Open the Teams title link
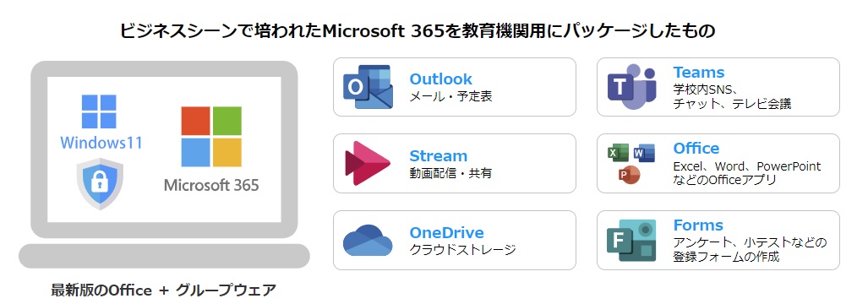This screenshot has height=304, width=868. click(x=699, y=73)
